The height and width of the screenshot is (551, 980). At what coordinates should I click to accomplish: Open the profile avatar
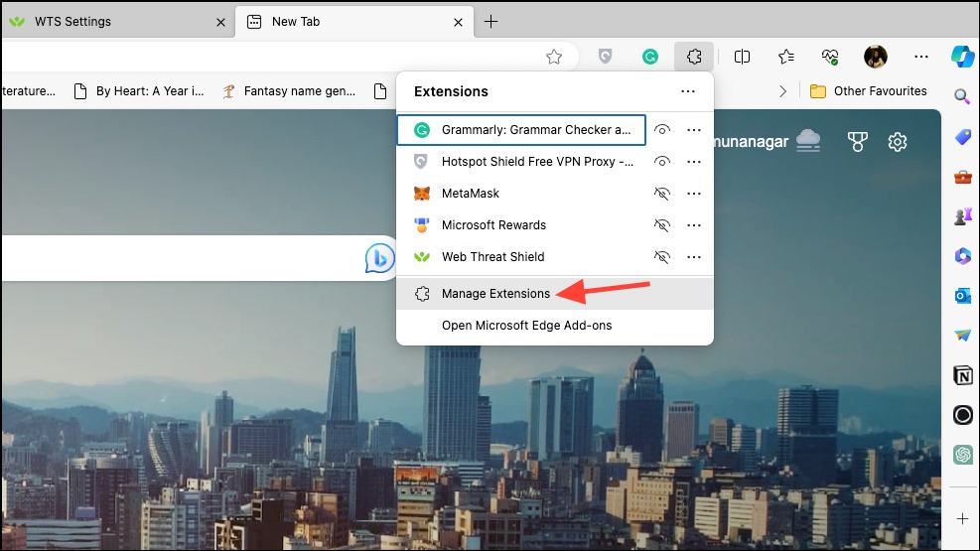(x=875, y=57)
